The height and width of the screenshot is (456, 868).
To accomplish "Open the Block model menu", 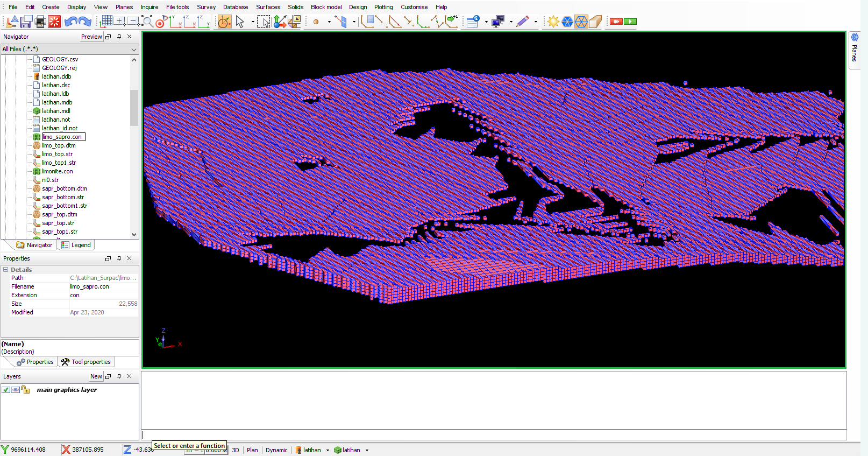I will tap(326, 7).
